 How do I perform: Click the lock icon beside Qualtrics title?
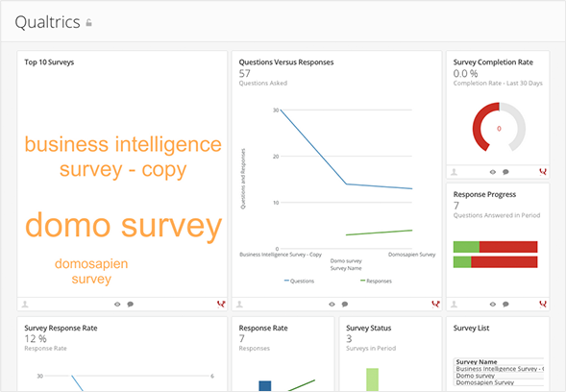[x=88, y=23]
